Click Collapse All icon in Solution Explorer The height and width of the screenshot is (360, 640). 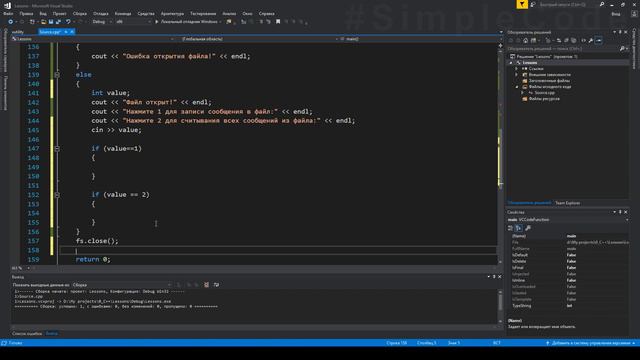[566, 40]
